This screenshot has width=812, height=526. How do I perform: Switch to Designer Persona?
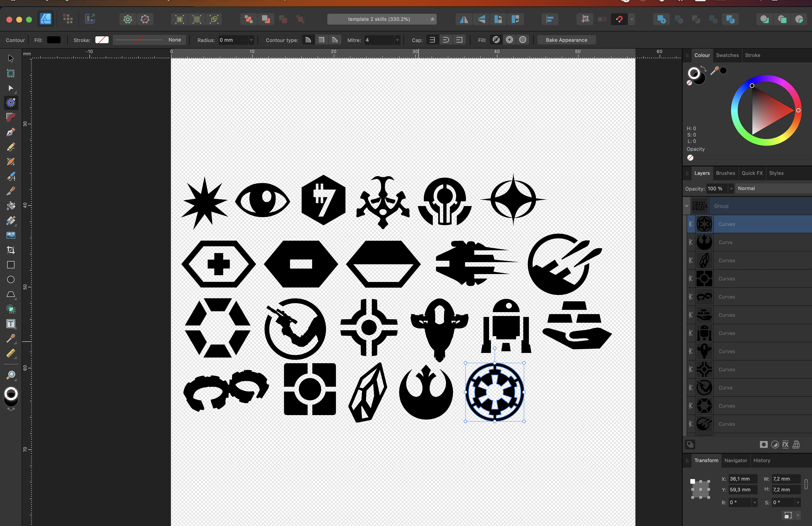(x=46, y=19)
